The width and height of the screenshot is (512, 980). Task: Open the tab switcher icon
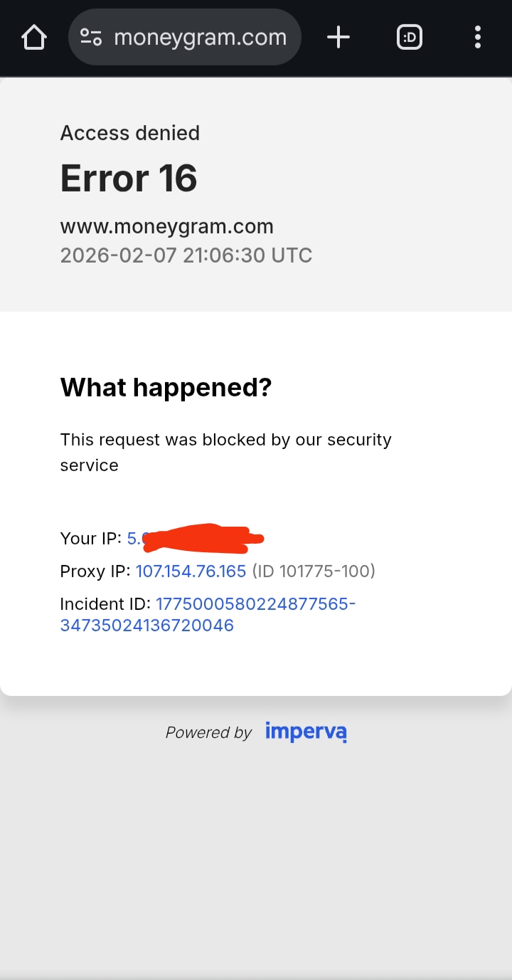(410, 37)
